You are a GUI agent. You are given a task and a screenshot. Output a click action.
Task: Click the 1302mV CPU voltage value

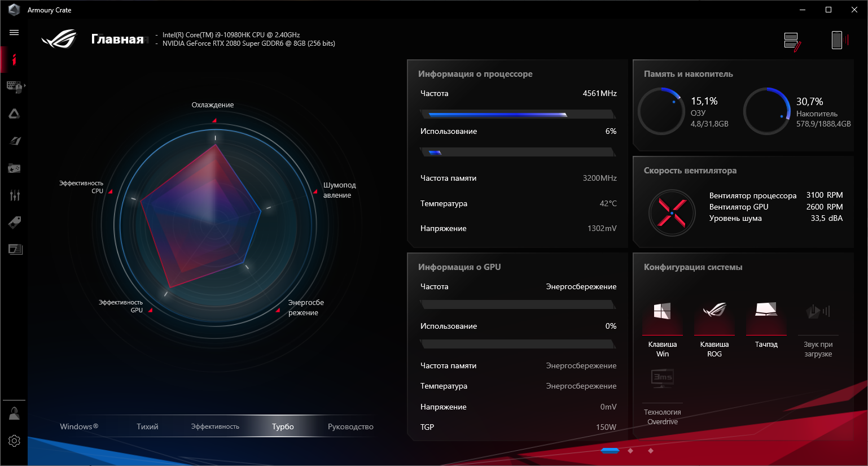click(x=602, y=228)
